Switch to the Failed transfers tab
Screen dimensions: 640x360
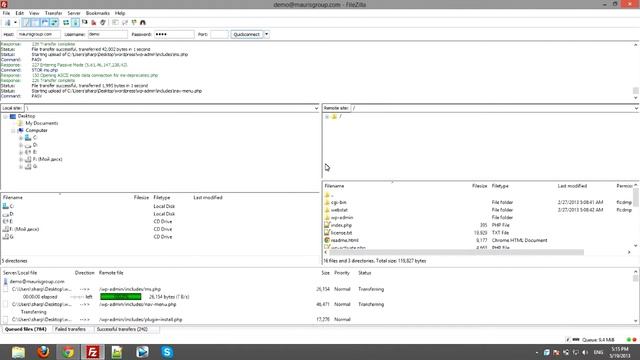click(x=70, y=329)
